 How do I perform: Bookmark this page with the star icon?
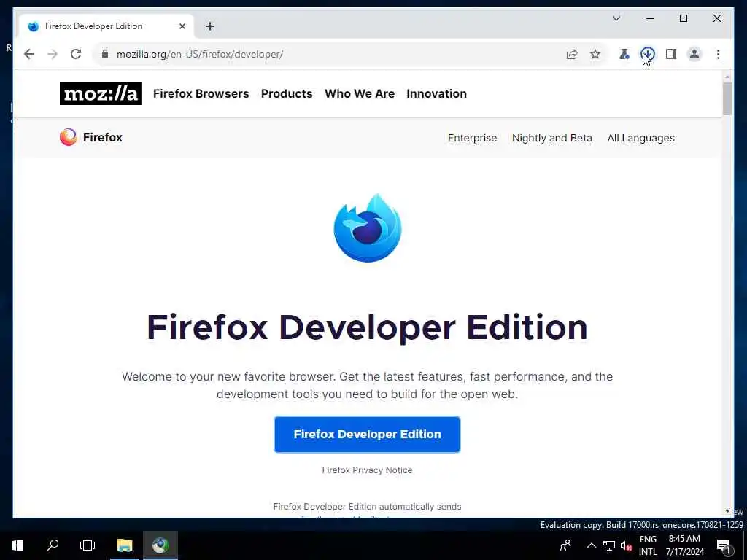[595, 54]
